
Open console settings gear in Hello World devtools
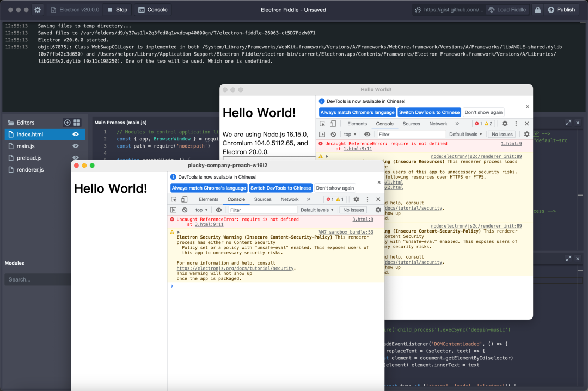[x=526, y=135]
